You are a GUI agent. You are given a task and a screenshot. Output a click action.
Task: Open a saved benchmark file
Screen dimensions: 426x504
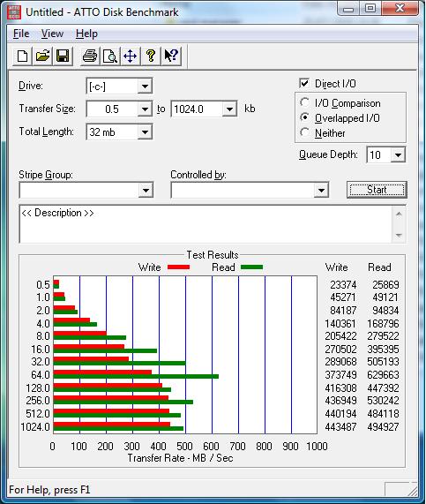pos(42,56)
